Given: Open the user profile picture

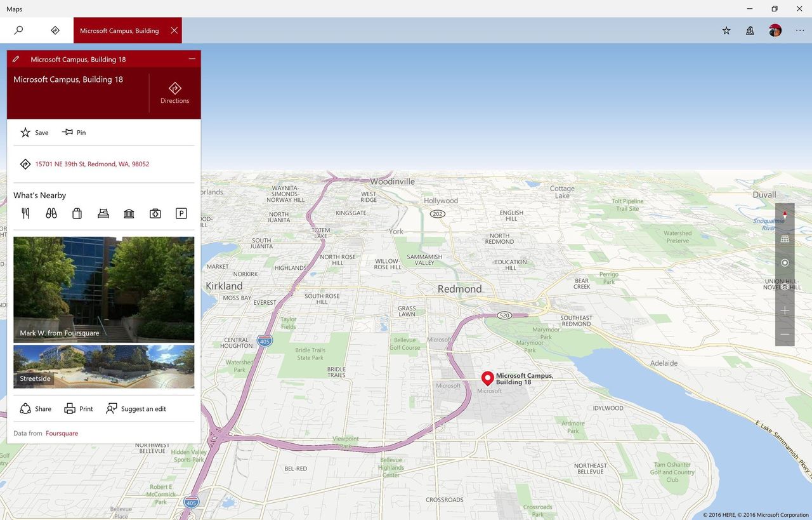Looking at the screenshot, I should [x=775, y=30].
